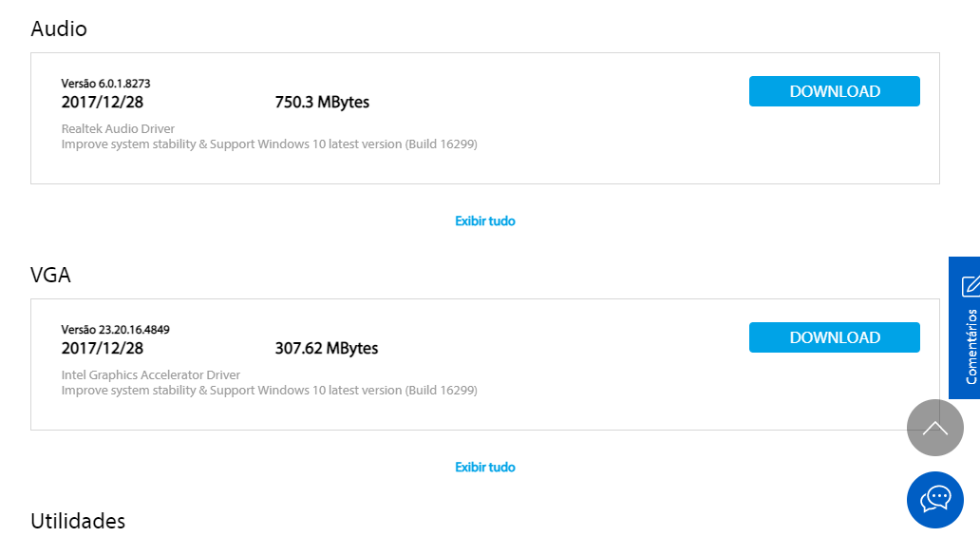Screen dimensions: 980x537
Task: Click the gray scroll-to-top arrow button
Action: pyautogui.click(x=935, y=428)
